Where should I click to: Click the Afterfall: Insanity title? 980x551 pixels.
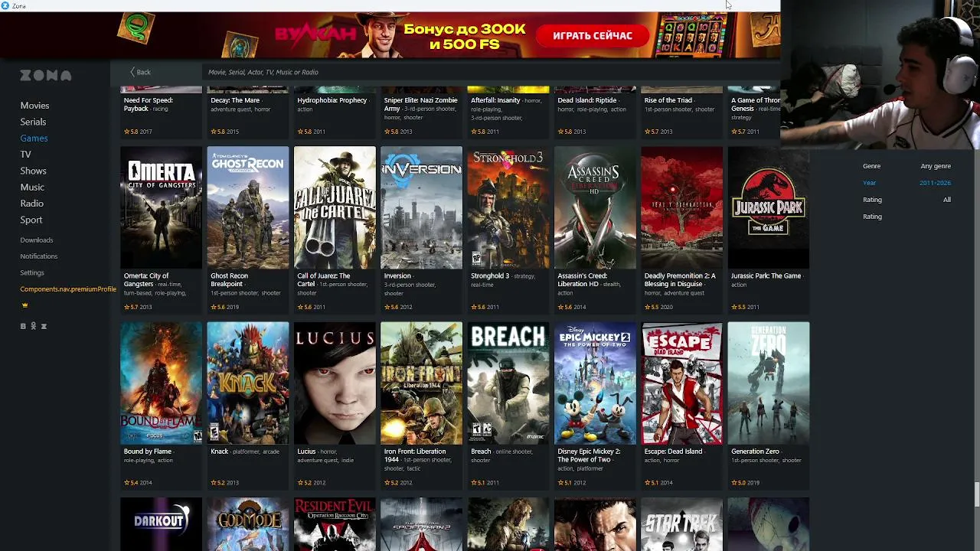point(495,100)
